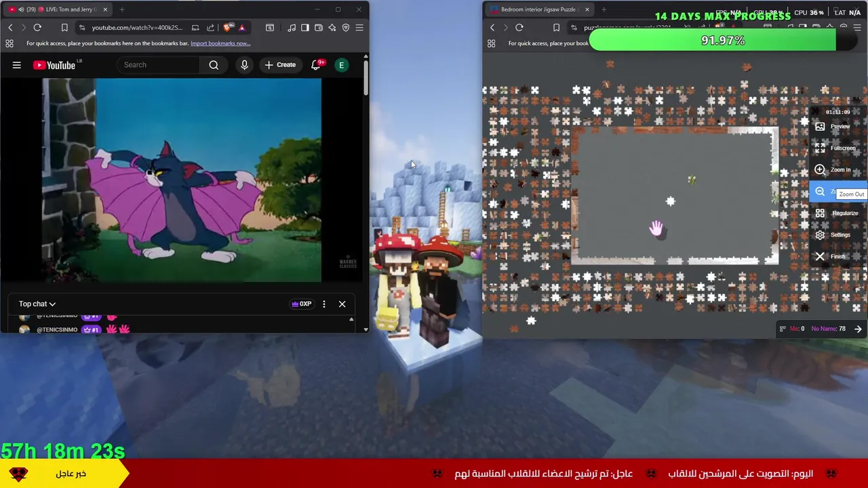Open chat more options three dots
Screen dimensions: 868x488
324,304
